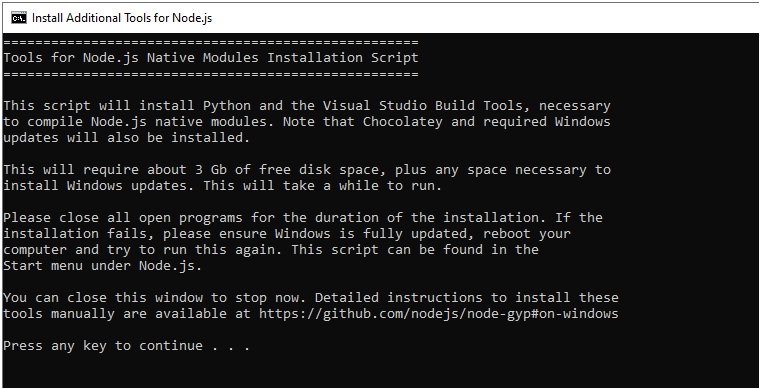Click the 'computer and try to run this again' line

[271, 250]
